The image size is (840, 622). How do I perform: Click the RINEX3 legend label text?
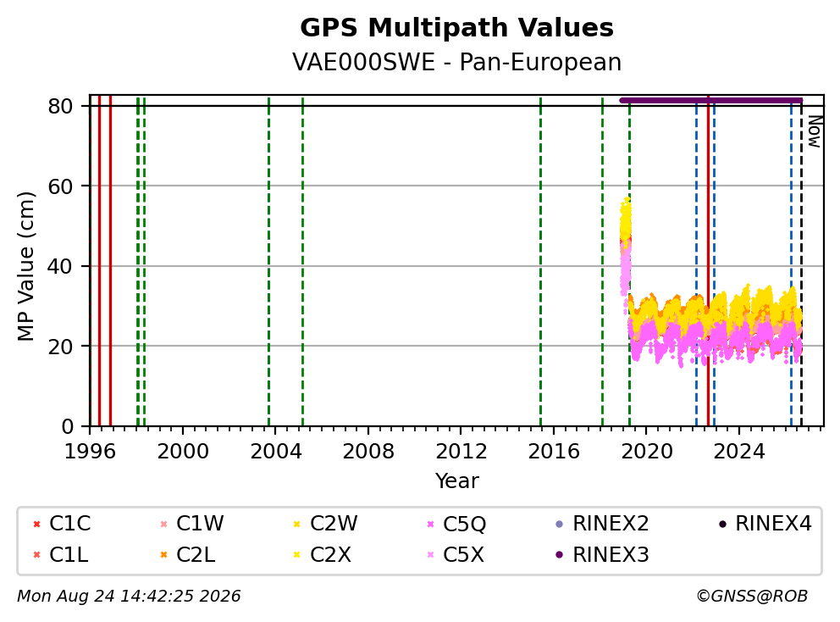[611, 554]
